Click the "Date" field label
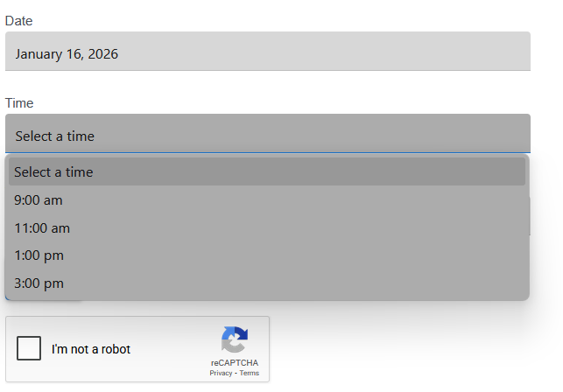This screenshot has height=392, width=563. [18, 20]
